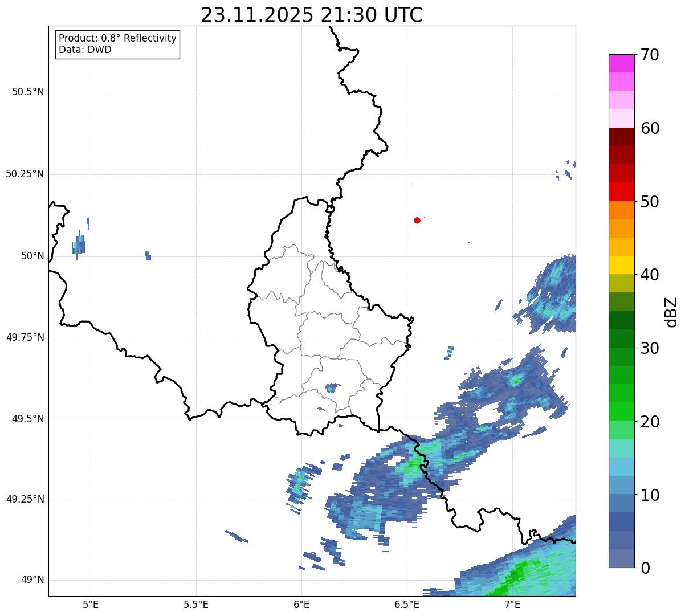Click the colorbar tick label '30'

[650, 348]
